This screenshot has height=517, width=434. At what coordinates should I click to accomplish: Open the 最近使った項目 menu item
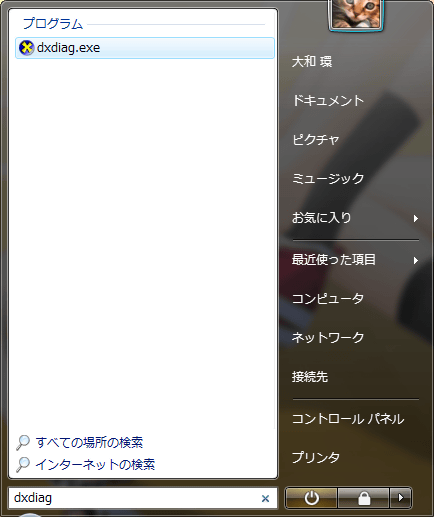coord(334,260)
